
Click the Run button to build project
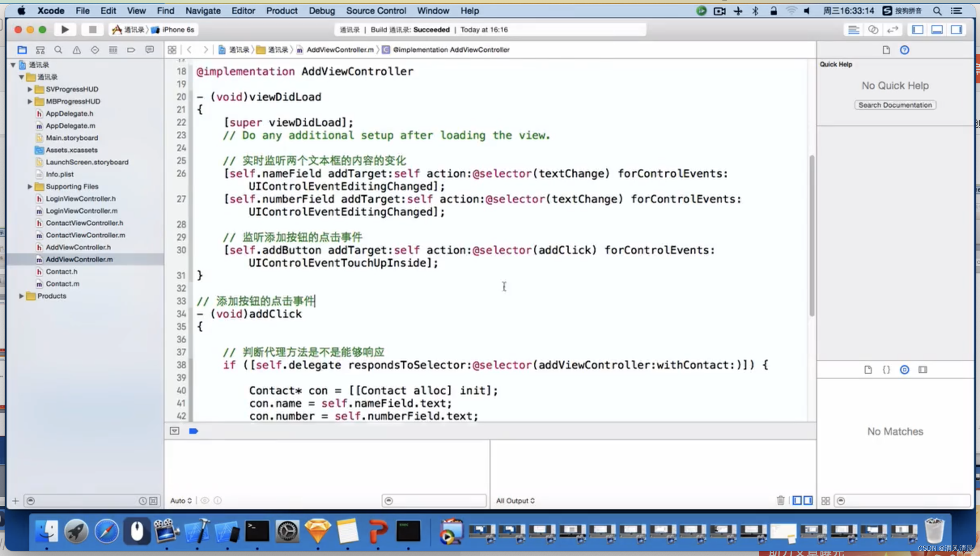pyautogui.click(x=65, y=30)
